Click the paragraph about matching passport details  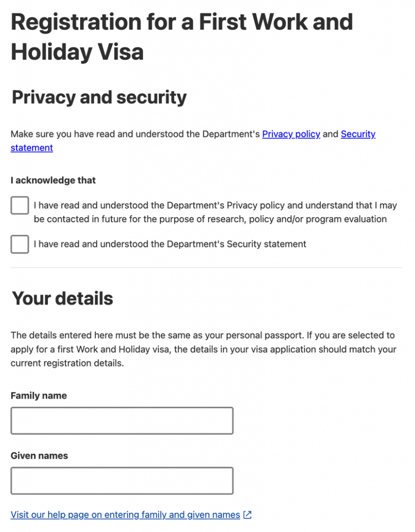(203, 349)
